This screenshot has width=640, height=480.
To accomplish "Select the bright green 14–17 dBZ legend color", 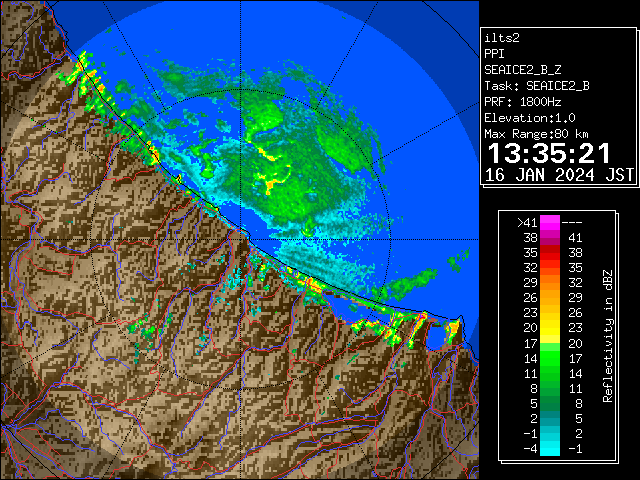I will tap(550, 358).
